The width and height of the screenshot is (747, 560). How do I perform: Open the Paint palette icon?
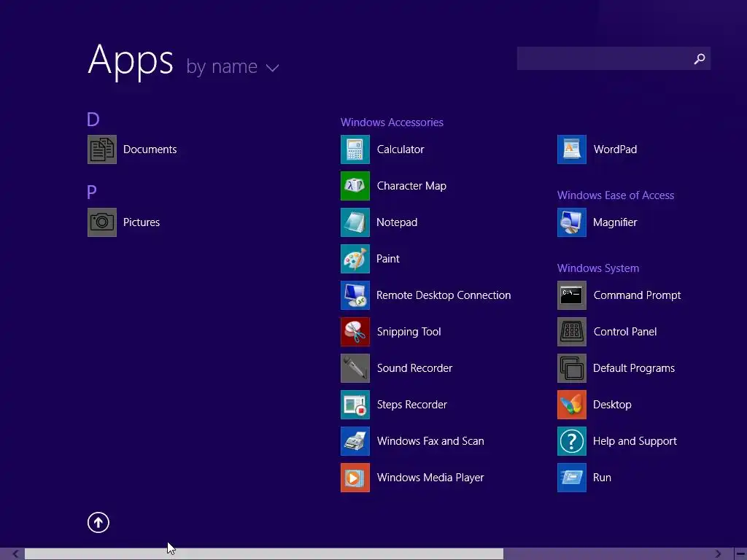point(355,259)
